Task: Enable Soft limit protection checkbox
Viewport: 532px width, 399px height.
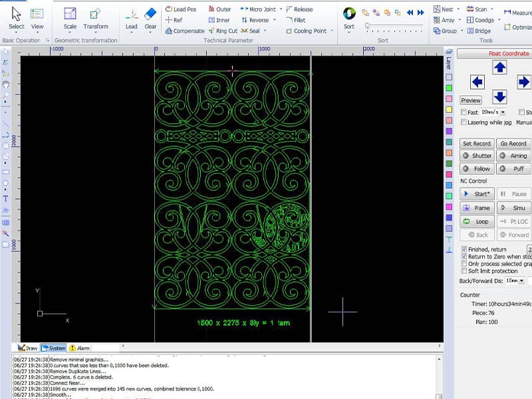Action: 464,271
